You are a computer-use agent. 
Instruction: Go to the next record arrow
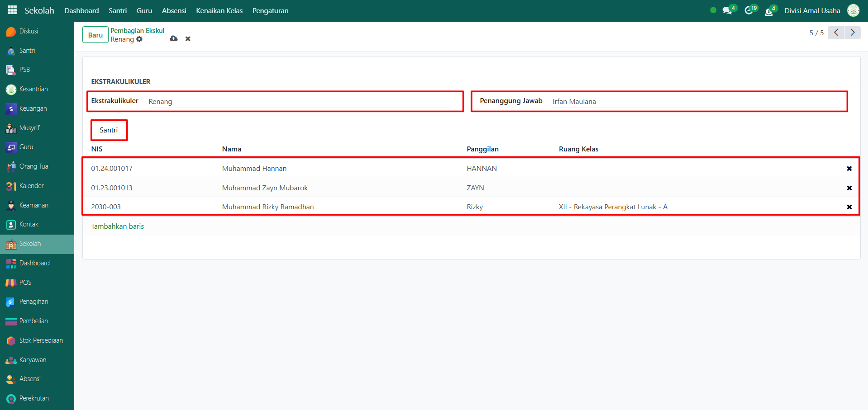pos(853,33)
